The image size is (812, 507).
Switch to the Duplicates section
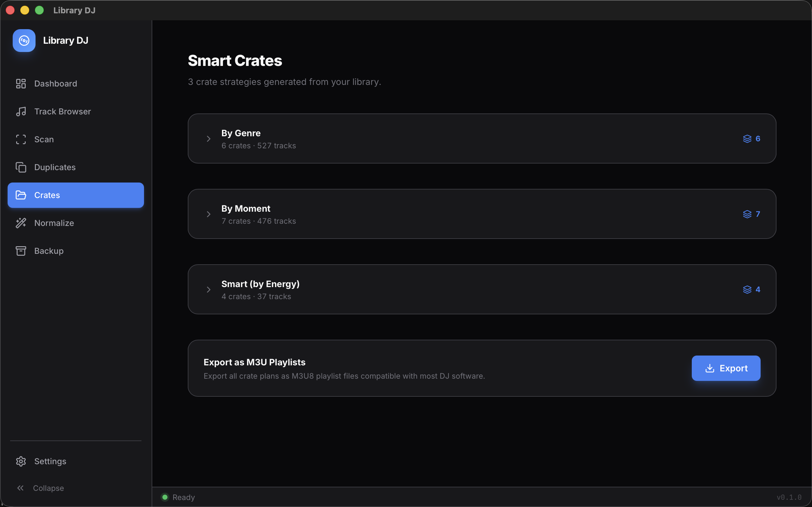tap(55, 167)
